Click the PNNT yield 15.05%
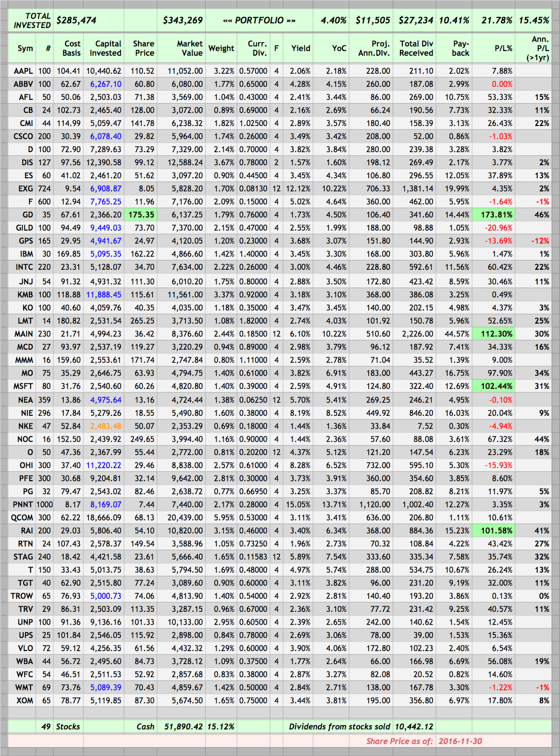This screenshot has height=756, width=560. point(297,504)
